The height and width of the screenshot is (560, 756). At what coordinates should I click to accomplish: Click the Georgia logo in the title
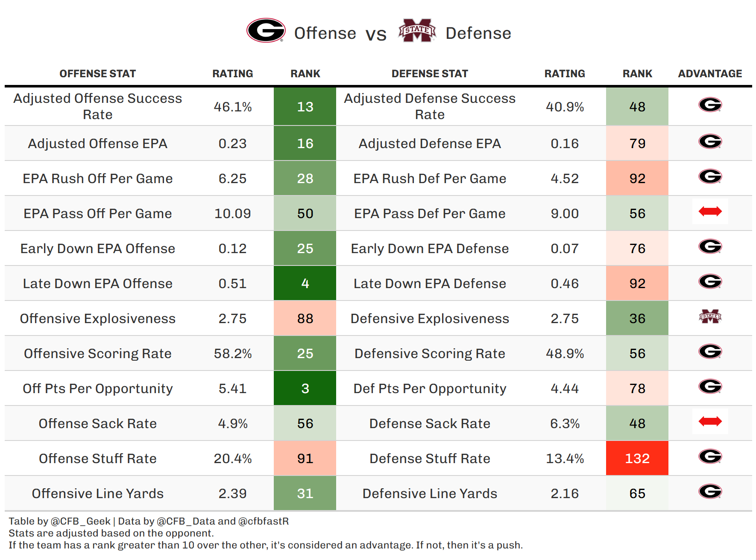click(x=266, y=30)
